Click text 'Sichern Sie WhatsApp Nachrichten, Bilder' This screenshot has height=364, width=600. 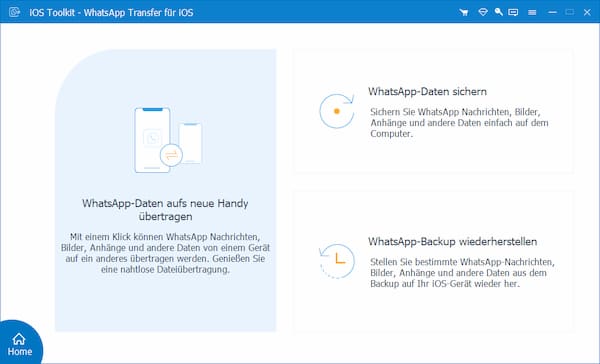(x=455, y=112)
